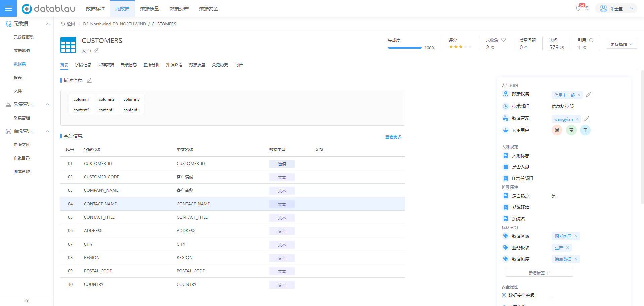
Task: Open 元数据概览 in sidebar
Action: (x=24, y=37)
